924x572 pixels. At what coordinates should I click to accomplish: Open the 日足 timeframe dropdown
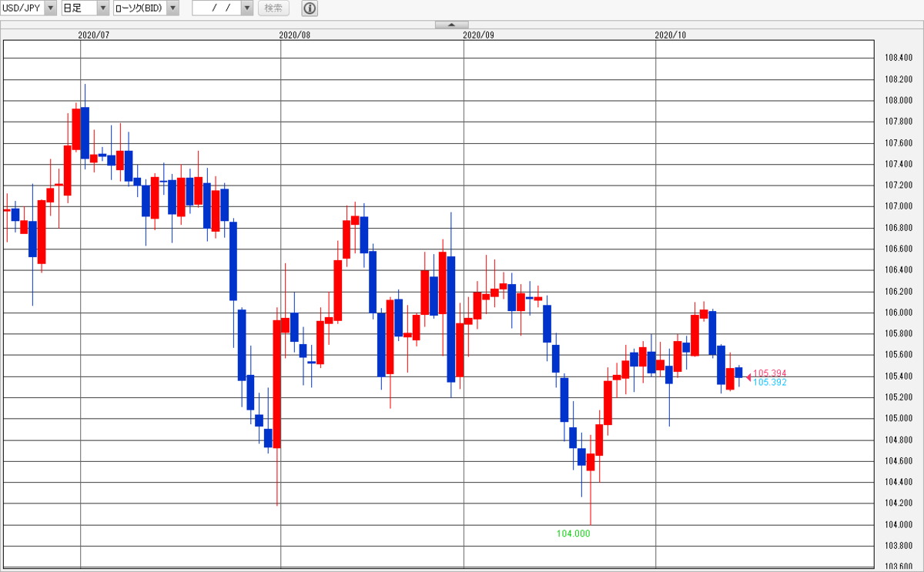click(x=85, y=8)
